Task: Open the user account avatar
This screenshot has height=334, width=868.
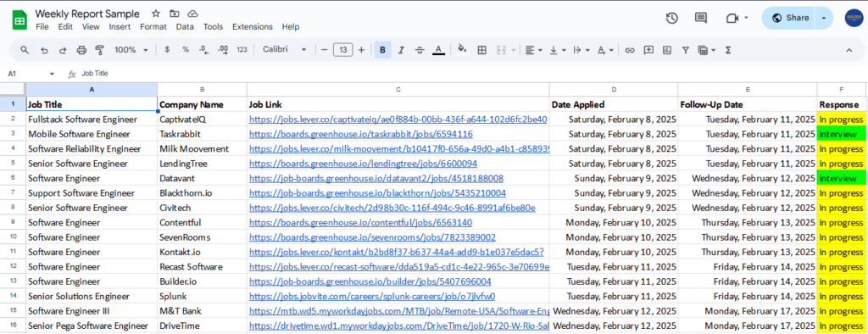Action: pyautogui.click(x=854, y=18)
